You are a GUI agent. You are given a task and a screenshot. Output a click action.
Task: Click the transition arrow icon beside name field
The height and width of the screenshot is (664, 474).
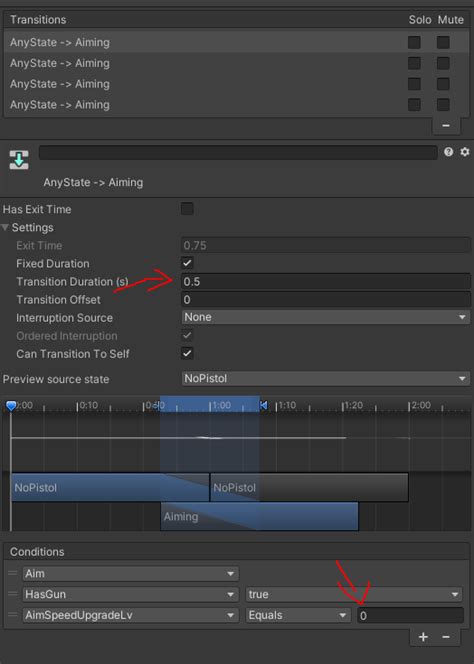click(19, 160)
